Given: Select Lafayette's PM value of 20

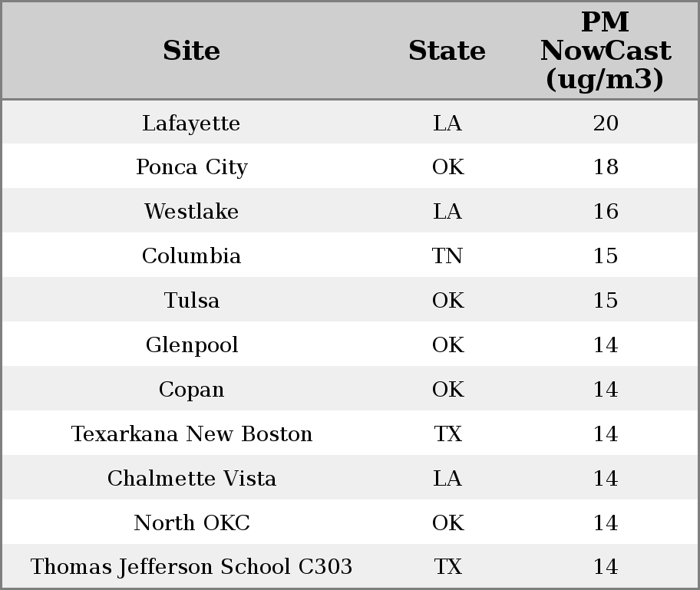Looking at the screenshot, I should tap(605, 123).
